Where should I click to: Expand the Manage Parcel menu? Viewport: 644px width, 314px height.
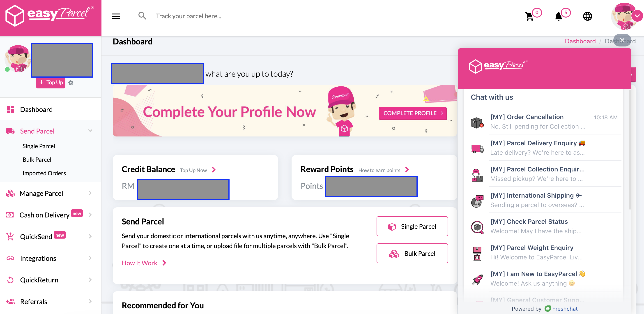(90, 193)
